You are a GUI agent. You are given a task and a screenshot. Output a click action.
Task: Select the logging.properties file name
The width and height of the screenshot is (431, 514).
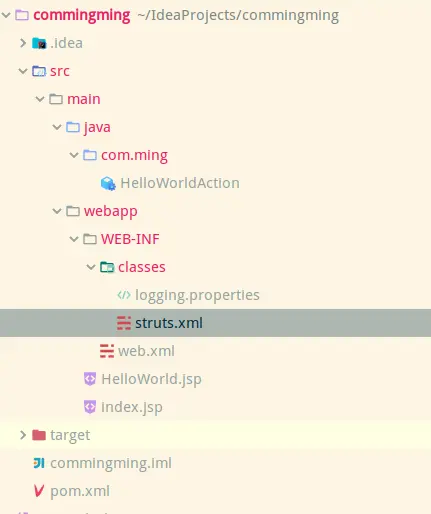197,296
